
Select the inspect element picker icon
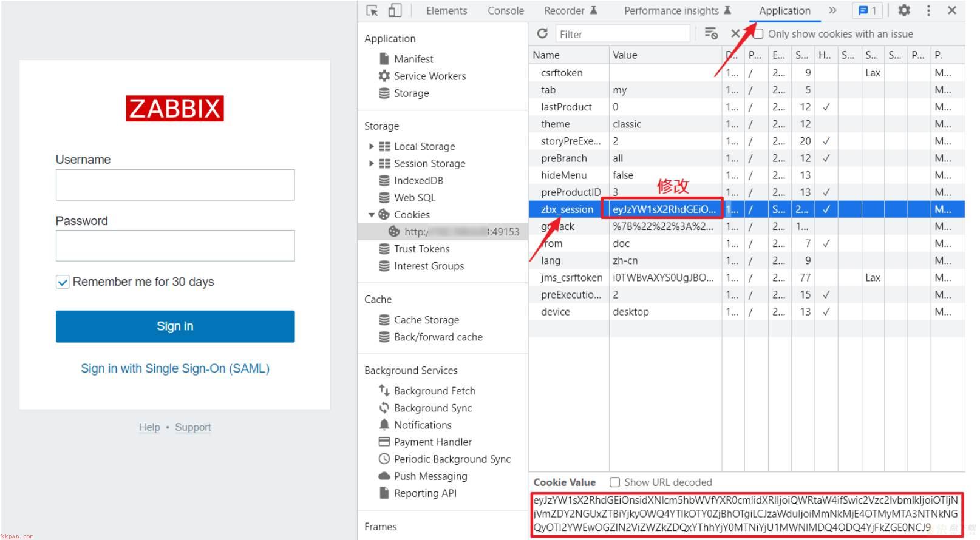(372, 10)
